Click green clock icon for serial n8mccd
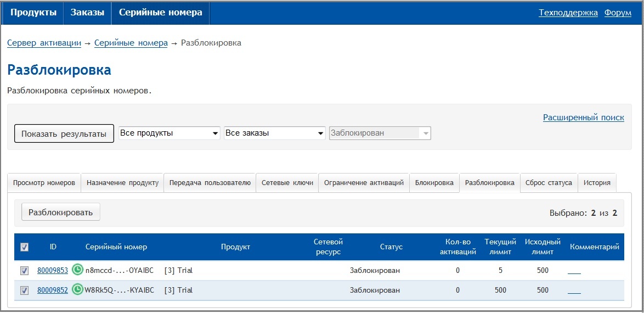 pos(78,270)
